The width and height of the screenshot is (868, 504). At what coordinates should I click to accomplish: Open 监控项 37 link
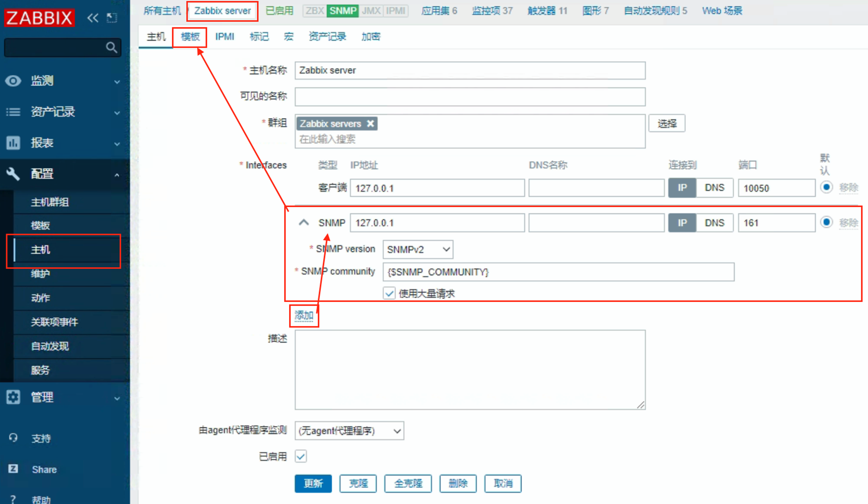(x=492, y=10)
